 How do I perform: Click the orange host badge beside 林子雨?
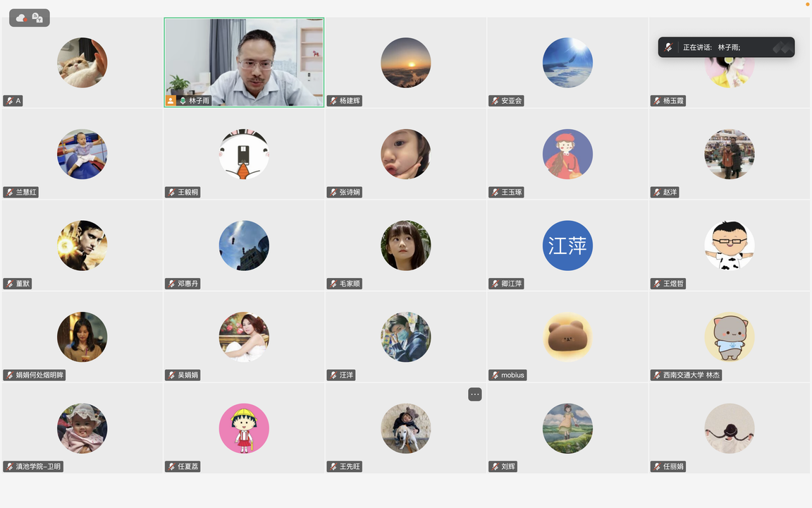(171, 101)
